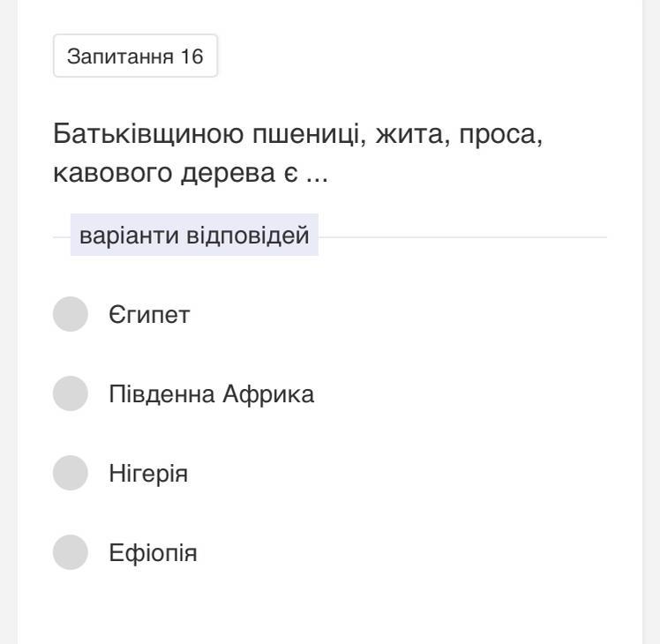Click the Південна Африка answer text
The image size is (660, 644).
211,394
